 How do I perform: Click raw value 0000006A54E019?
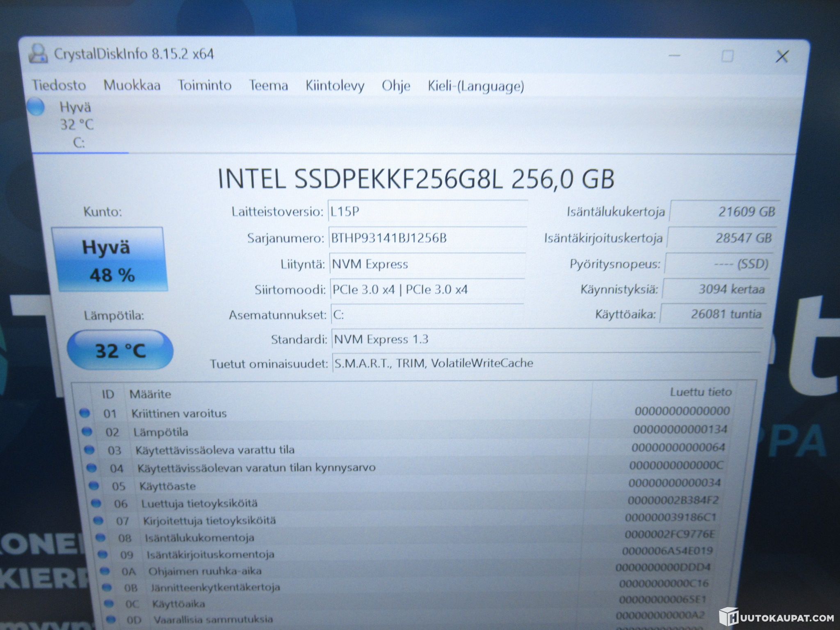tap(667, 551)
